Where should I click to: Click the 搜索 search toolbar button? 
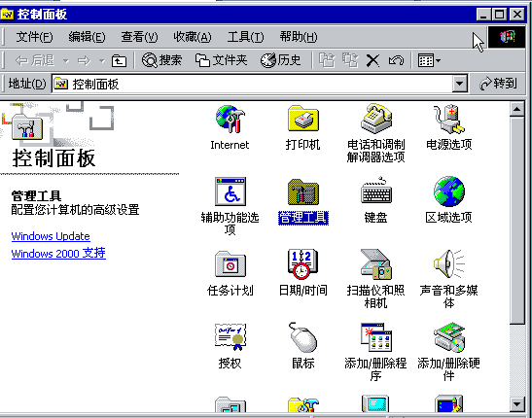pyautogui.click(x=161, y=60)
